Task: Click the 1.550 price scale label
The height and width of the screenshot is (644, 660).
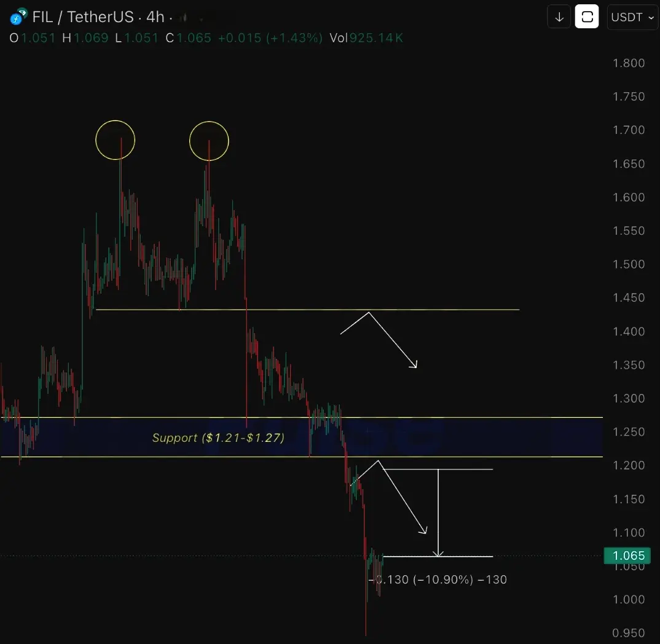Action: click(629, 230)
